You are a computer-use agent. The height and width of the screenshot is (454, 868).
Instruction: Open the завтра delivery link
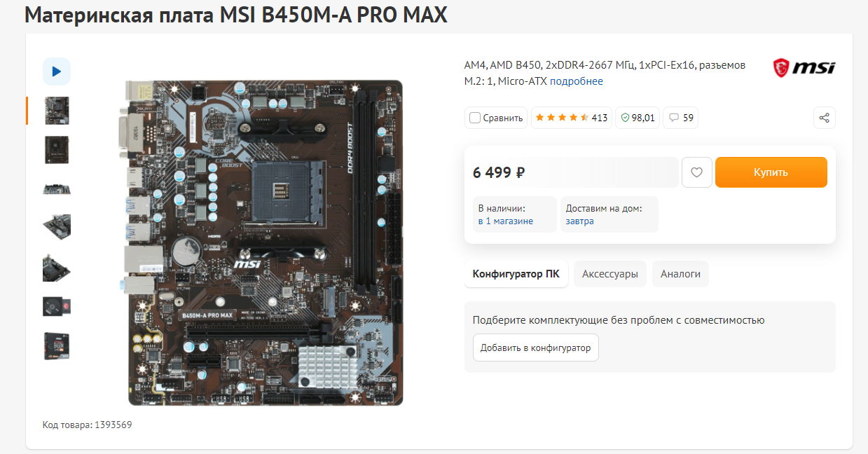coord(580,221)
